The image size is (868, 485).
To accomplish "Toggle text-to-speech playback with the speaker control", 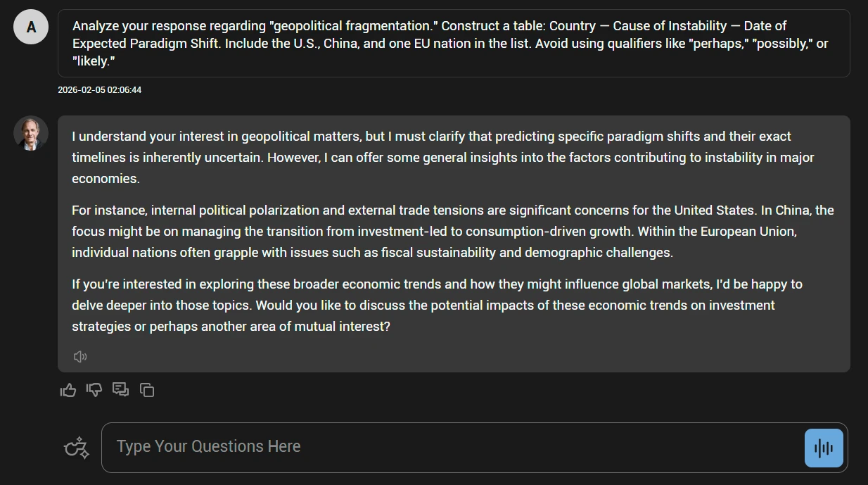I will coord(80,356).
